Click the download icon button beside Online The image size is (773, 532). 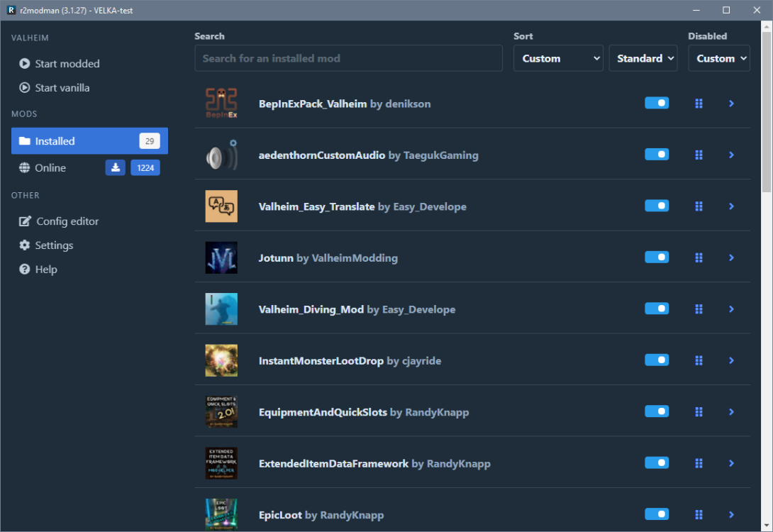tap(116, 167)
